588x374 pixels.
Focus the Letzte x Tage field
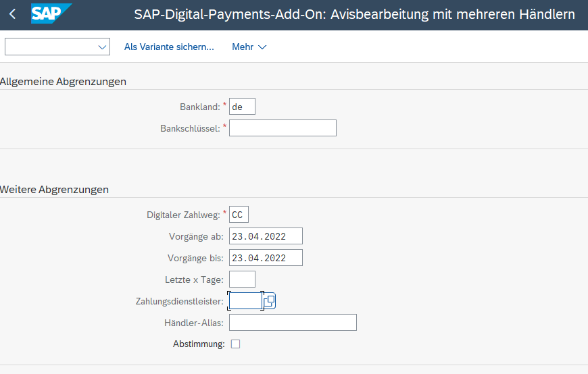[x=242, y=279]
